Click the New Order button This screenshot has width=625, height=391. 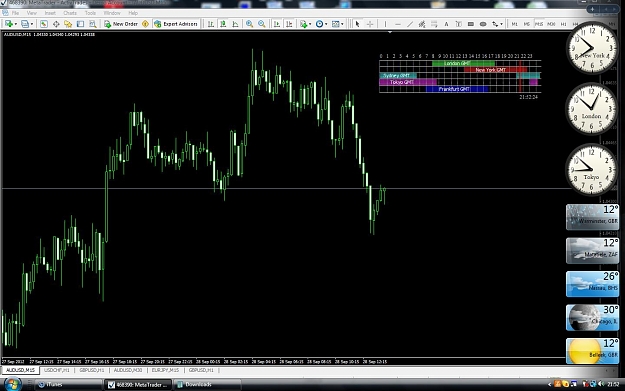coord(121,24)
